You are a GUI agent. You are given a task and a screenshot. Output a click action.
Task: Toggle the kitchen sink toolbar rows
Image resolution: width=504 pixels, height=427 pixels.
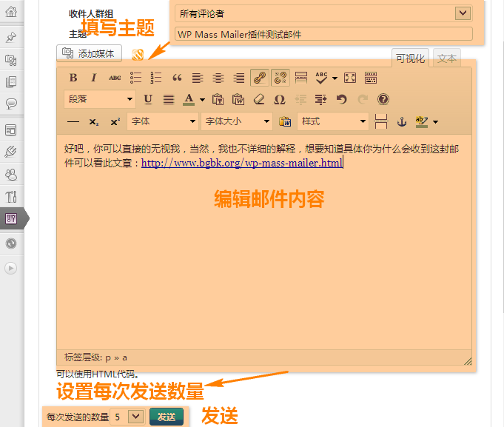[371, 78]
